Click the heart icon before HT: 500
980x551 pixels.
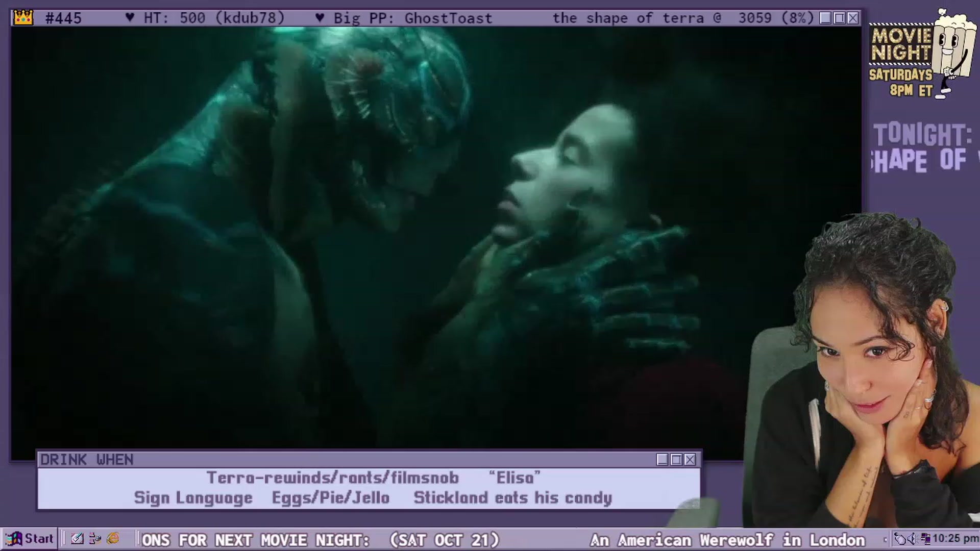pos(130,18)
